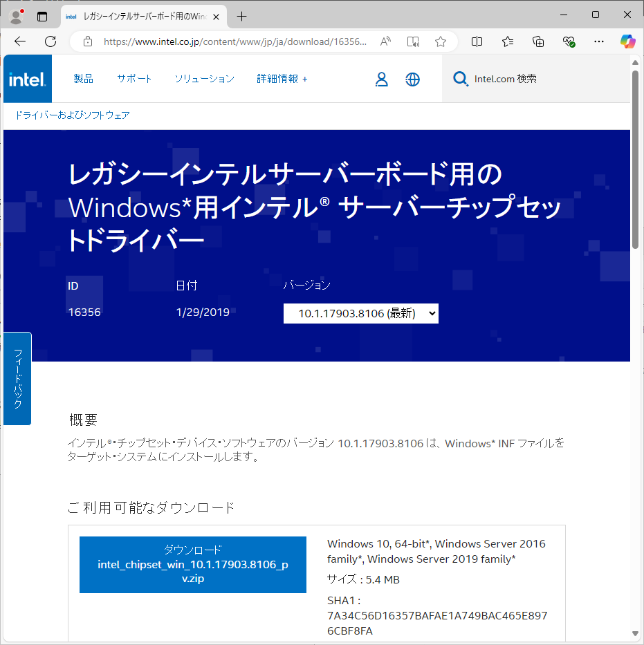This screenshot has height=645, width=644.
Task: Open Intel account sign-in person icon
Action: [x=381, y=79]
